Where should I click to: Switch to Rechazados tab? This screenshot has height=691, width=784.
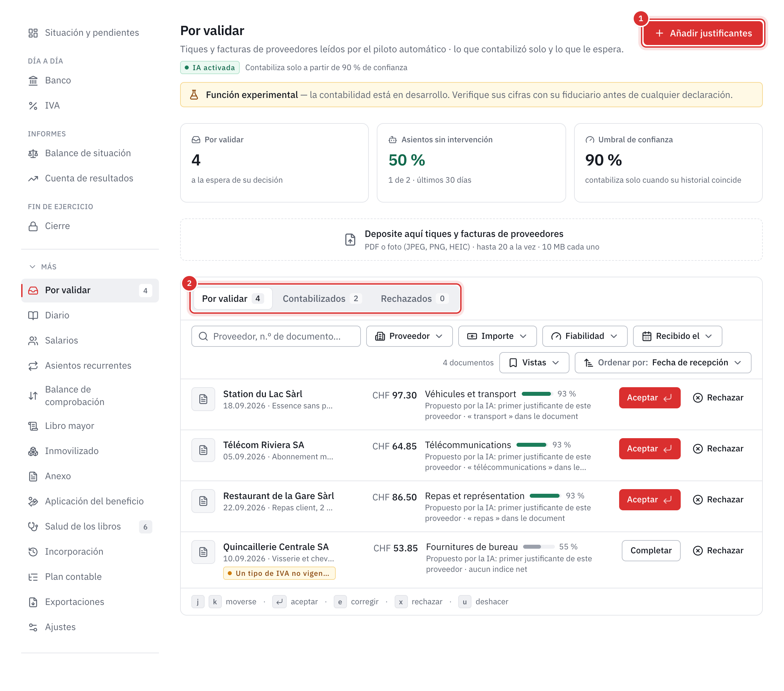(x=414, y=299)
